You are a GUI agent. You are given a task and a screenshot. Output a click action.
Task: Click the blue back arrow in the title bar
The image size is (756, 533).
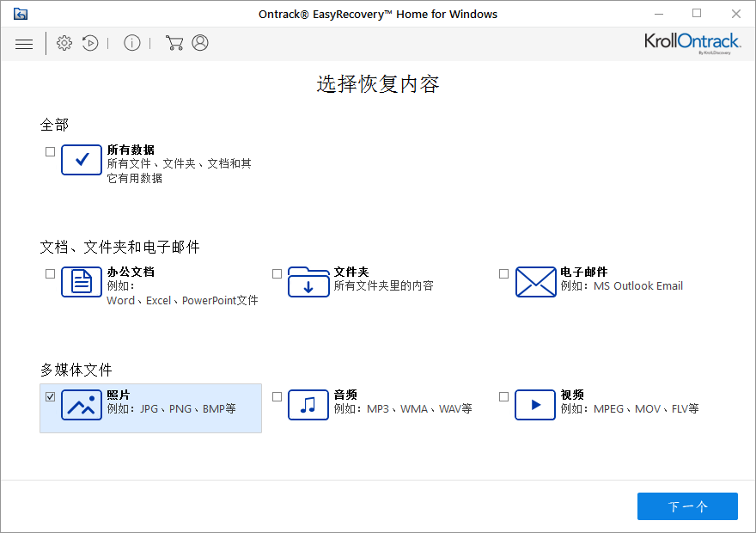point(21,14)
